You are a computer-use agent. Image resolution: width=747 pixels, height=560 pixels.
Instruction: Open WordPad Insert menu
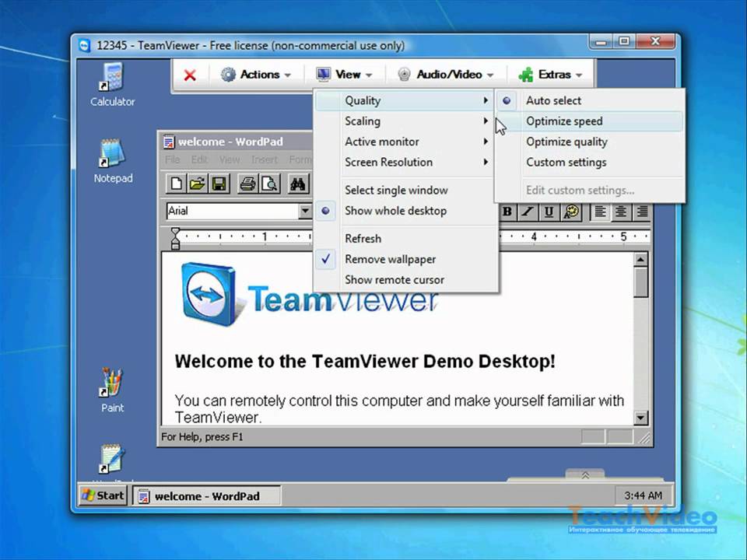[x=265, y=159]
